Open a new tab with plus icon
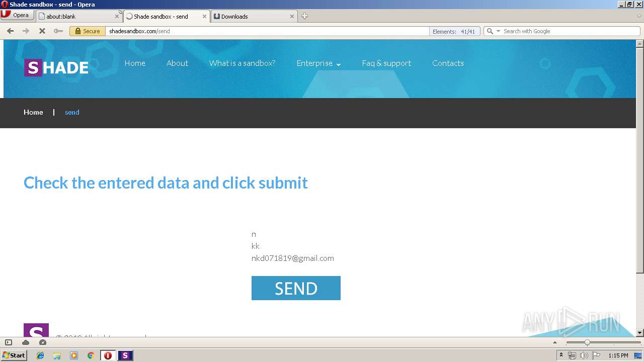Screen dimensions: 644x362 click(304, 16)
